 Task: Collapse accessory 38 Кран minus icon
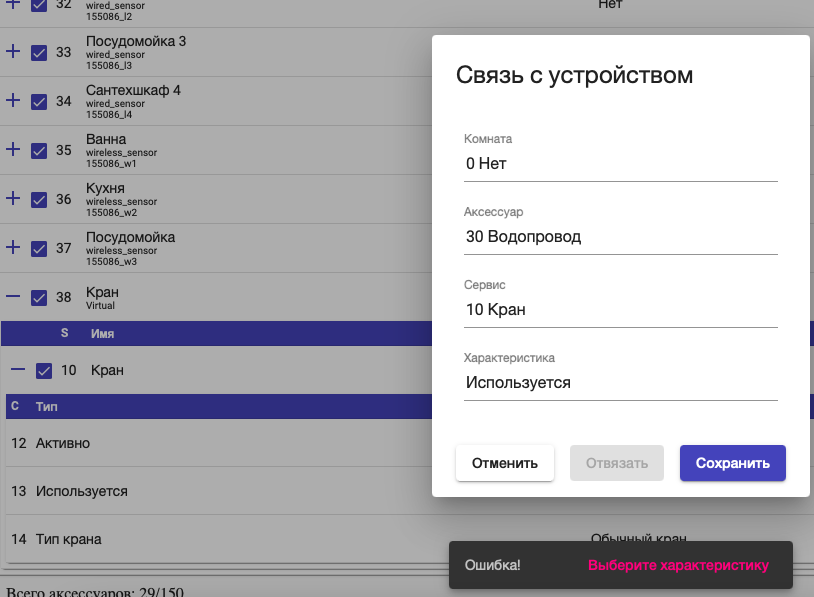(x=13, y=296)
